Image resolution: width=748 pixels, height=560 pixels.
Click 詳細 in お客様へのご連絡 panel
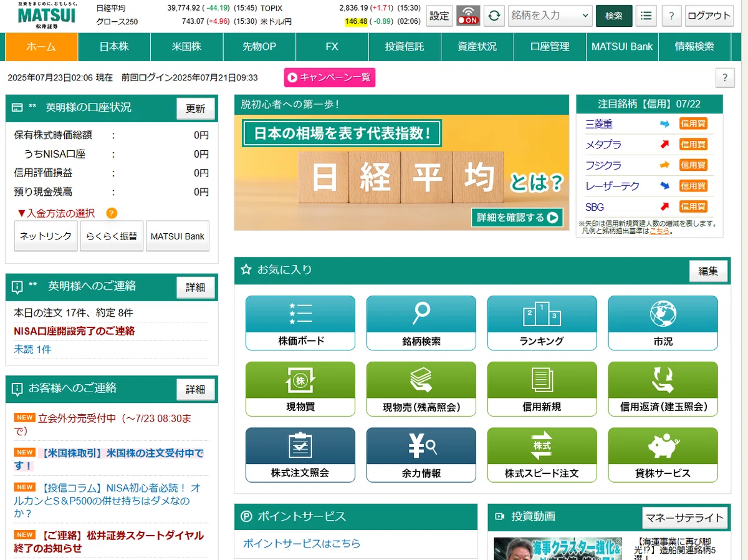pos(196,389)
